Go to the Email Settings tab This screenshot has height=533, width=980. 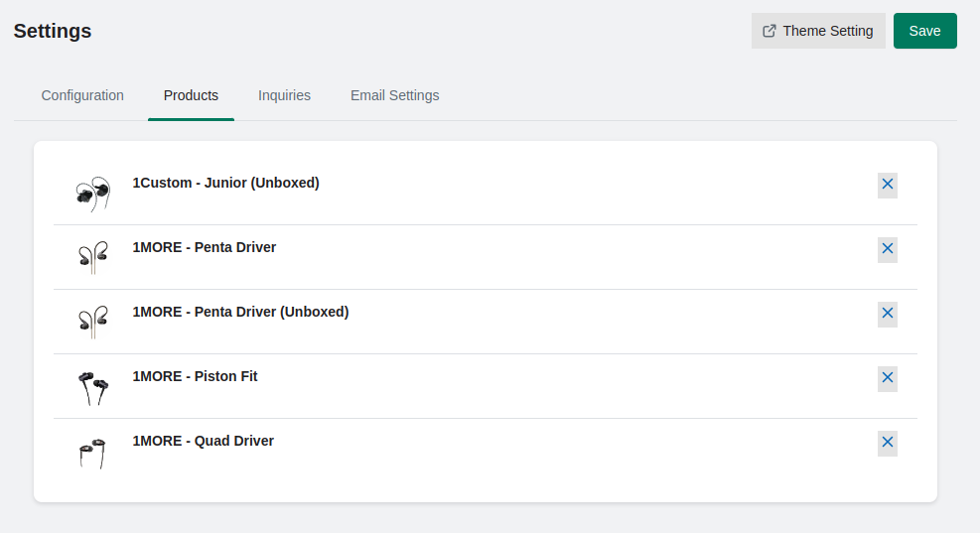pyautogui.click(x=394, y=95)
